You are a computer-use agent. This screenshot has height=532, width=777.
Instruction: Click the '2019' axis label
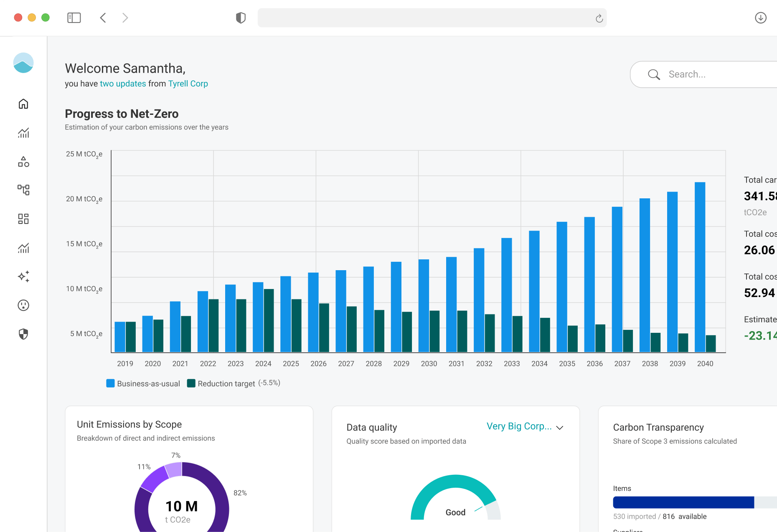(125, 364)
